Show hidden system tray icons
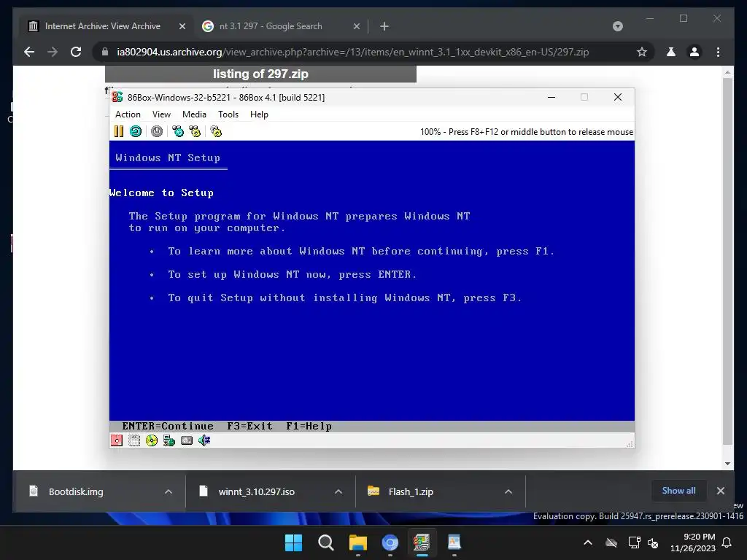 [x=588, y=542]
